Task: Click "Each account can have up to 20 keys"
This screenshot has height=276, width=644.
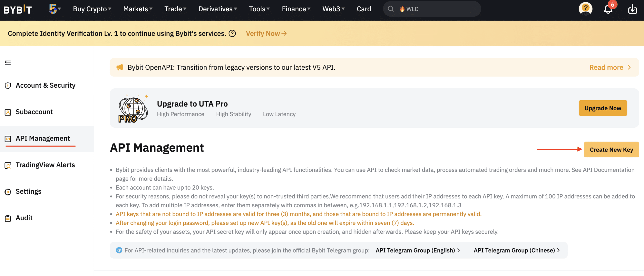Action: click(x=165, y=188)
